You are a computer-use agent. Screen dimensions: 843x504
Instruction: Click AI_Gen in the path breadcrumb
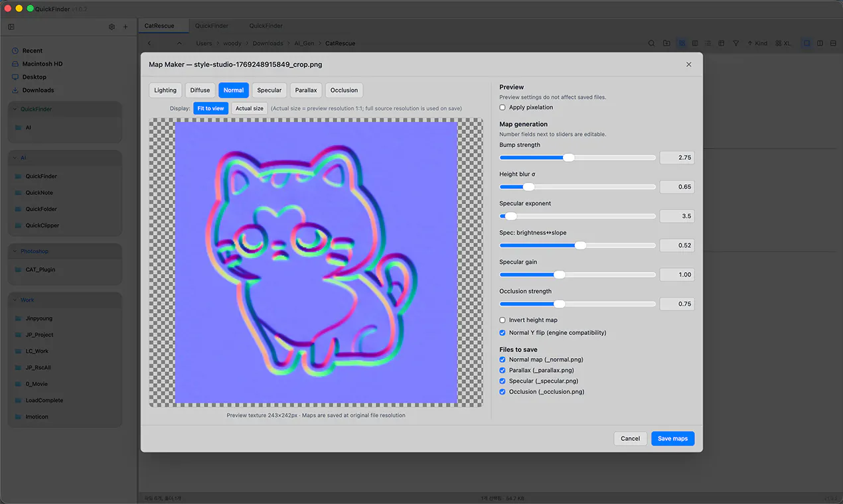pos(304,43)
